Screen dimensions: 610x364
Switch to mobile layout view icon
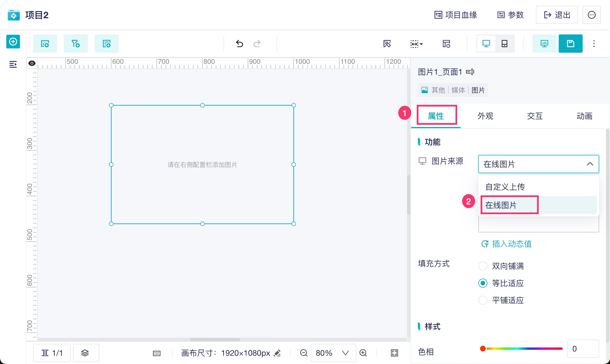tap(504, 44)
